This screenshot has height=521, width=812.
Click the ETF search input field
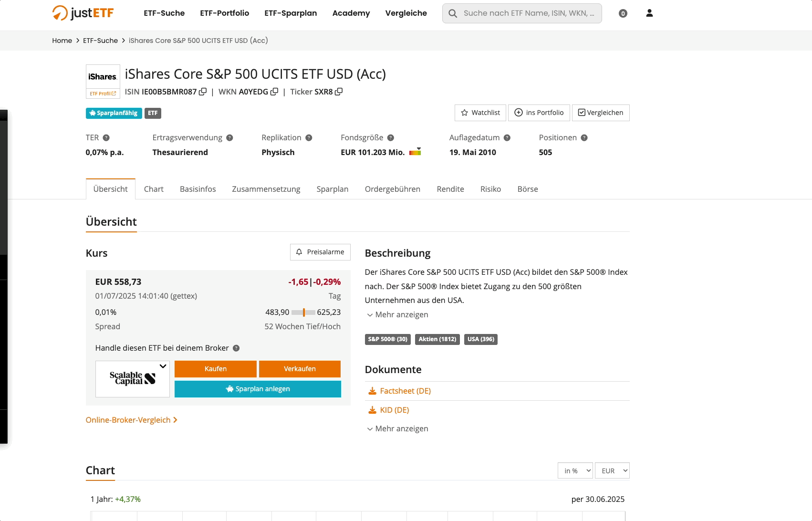point(521,13)
